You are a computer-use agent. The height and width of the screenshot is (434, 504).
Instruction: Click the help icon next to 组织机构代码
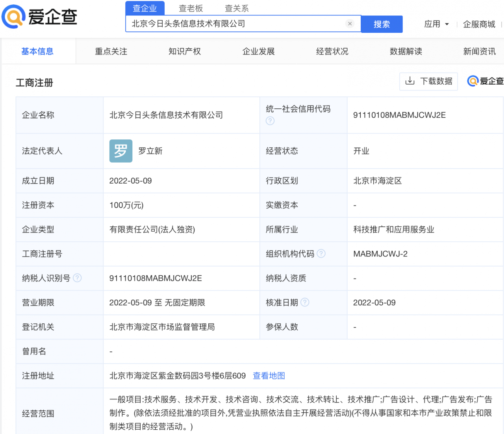(321, 254)
